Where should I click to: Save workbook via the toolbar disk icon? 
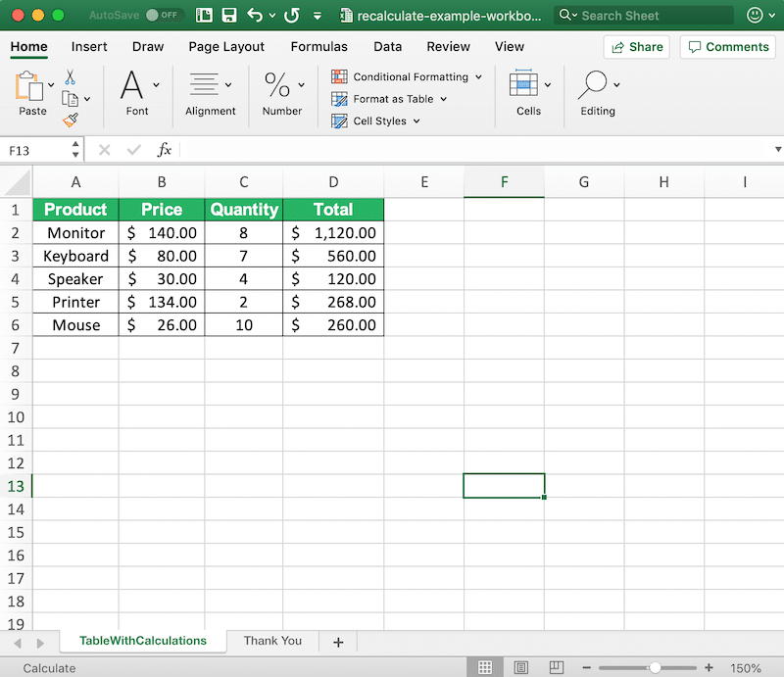(x=229, y=16)
